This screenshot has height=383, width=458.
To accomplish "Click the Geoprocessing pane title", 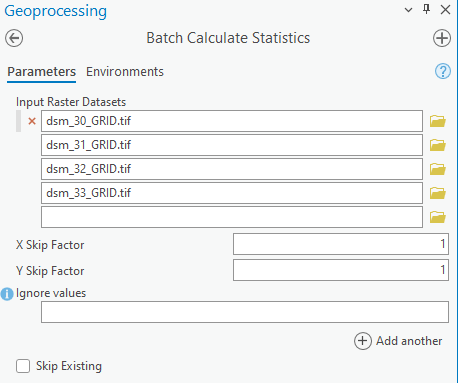I will 56,11.
